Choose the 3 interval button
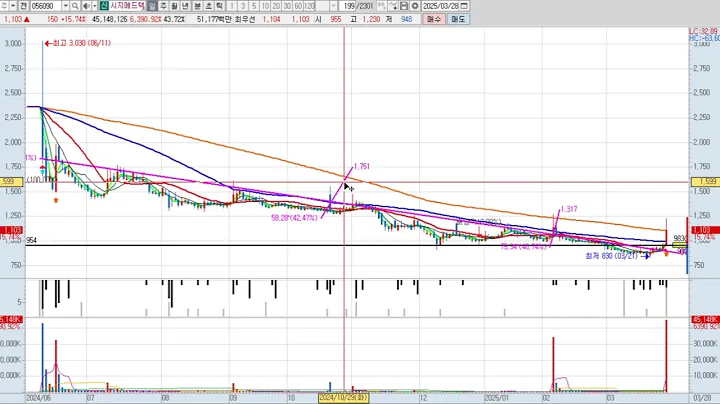Screen dimensions: 720x404 coord(243,6)
